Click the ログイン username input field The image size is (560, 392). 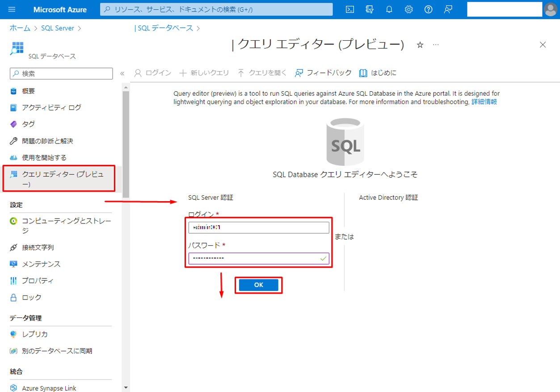pos(258,228)
